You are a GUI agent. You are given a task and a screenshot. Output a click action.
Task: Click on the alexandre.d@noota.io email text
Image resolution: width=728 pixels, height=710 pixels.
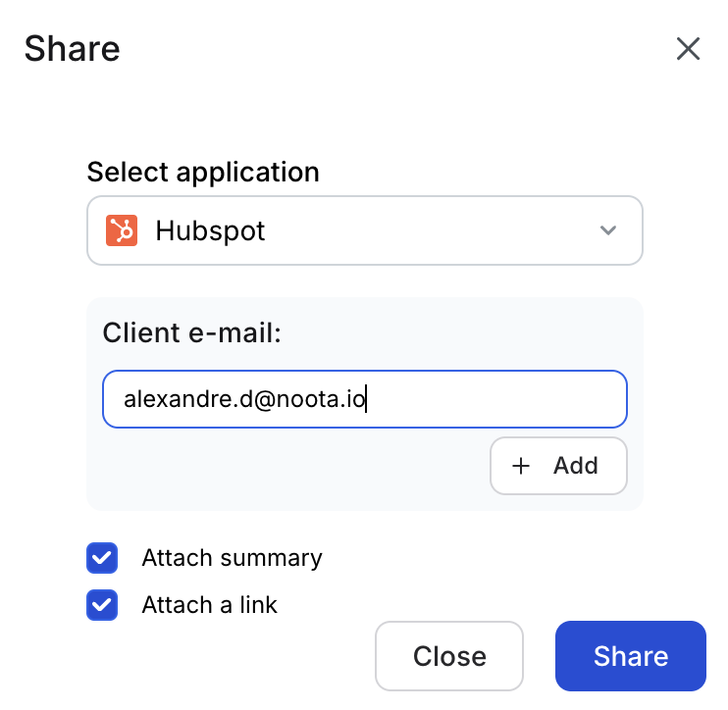pyautogui.click(x=244, y=399)
